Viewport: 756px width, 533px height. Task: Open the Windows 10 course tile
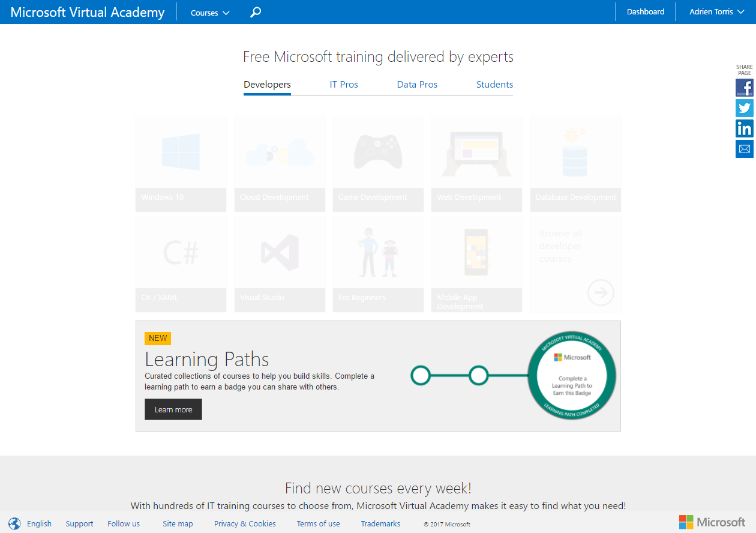tap(181, 164)
